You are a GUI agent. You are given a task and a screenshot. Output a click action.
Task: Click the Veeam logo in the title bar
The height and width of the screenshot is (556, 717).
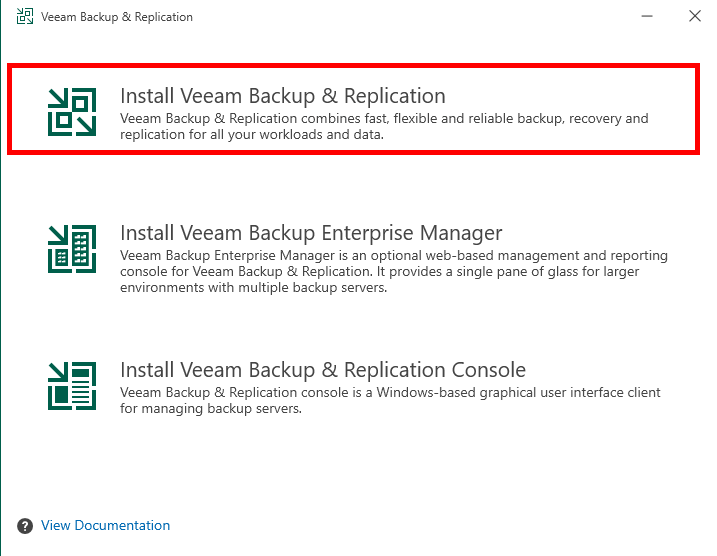tap(25, 16)
